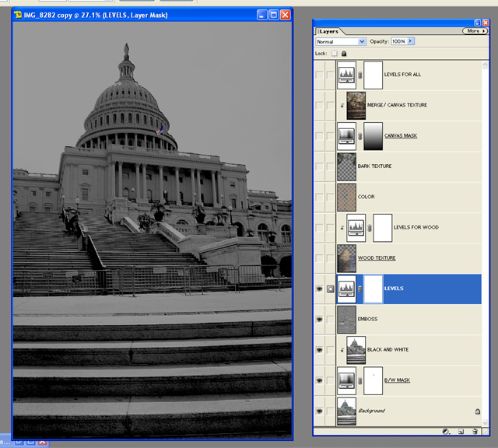Click the LEVELS adjustment layer histogram icon

(x=346, y=289)
